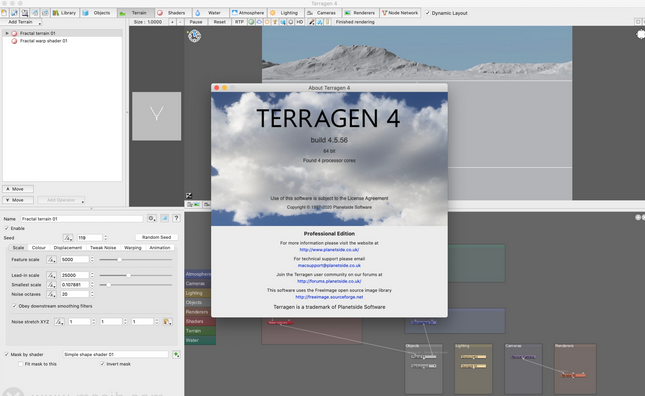
Task: Switch to the Colour tab
Action: coord(39,248)
